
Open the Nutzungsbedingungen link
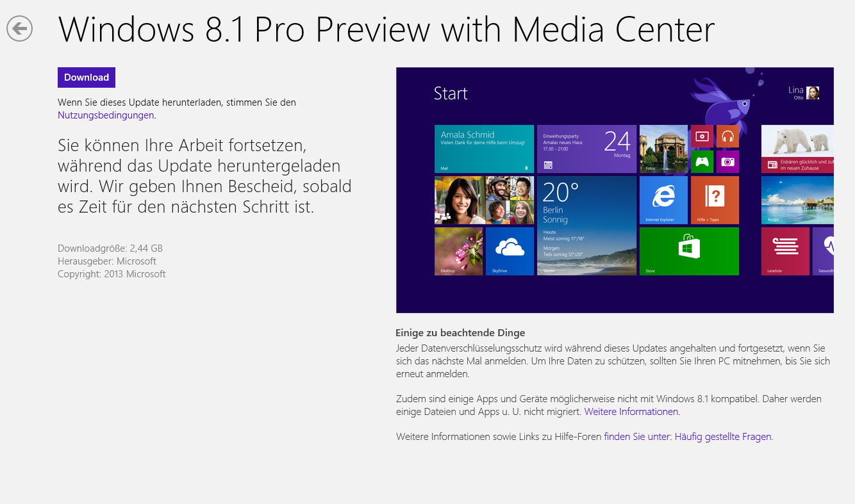point(106,115)
